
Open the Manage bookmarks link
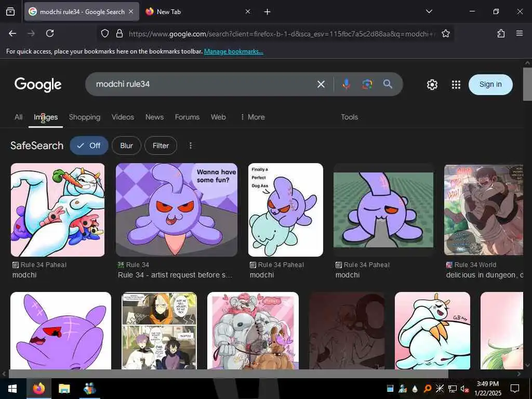[x=233, y=51]
